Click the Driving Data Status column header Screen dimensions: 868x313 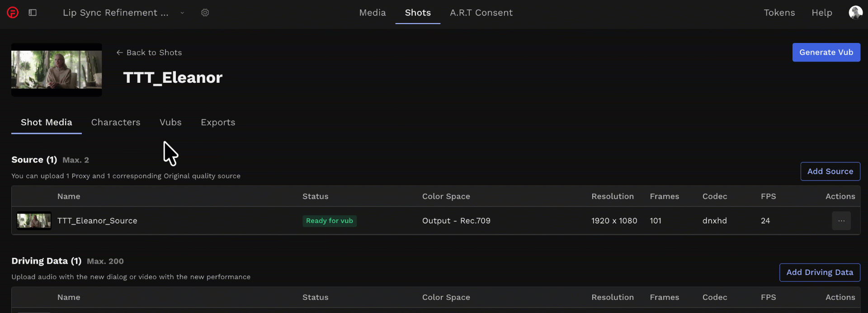pyautogui.click(x=316, y=297)
